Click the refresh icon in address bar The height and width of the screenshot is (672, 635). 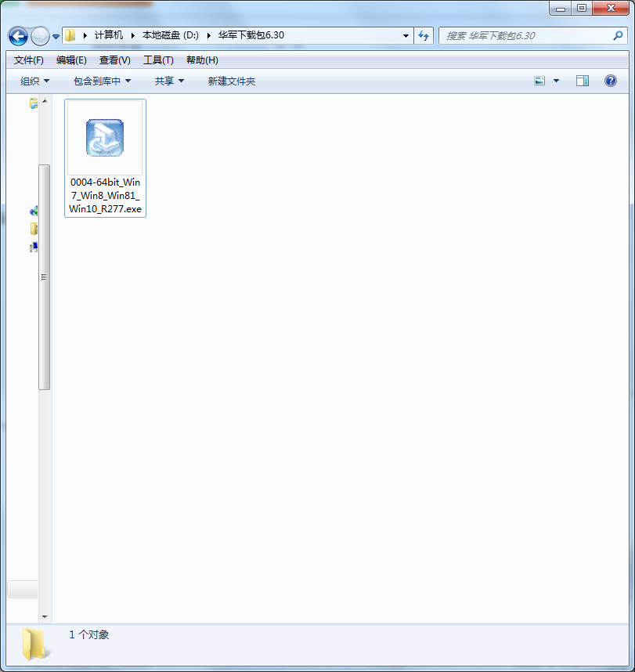[423, 36]
